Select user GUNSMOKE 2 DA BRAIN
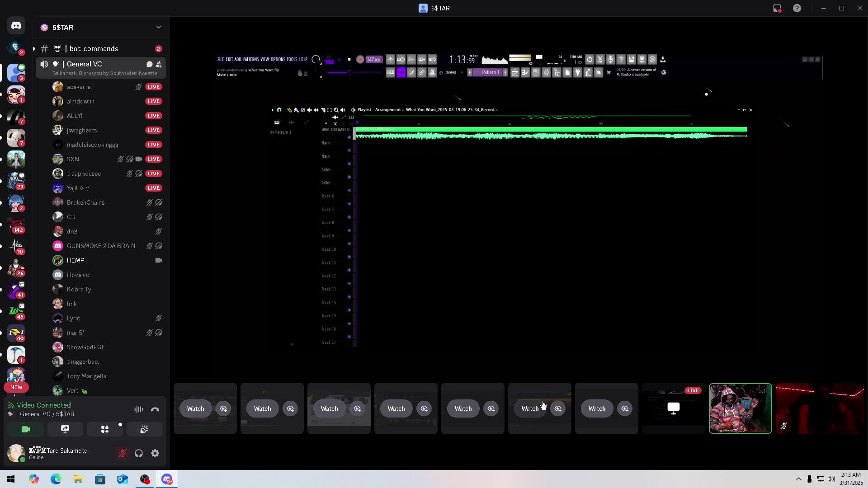Screen dimensions: 868x488 pyautogui.click(x=107, y=246)
